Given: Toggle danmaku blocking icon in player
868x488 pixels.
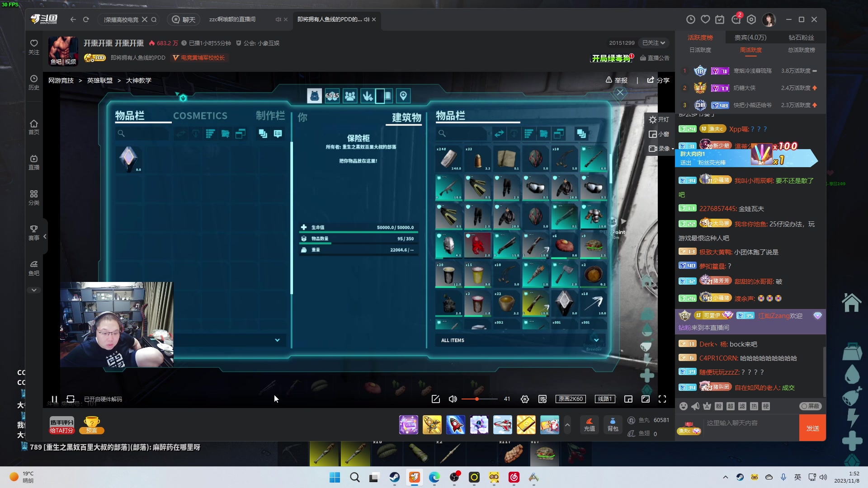Looking at the screenshot, I should tap(543, 399).
